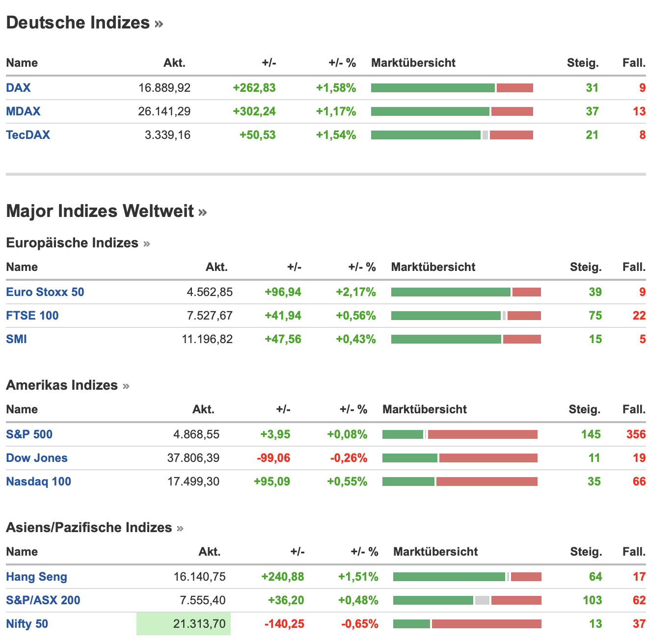The width and height of the screenshot is (647, 644).
Task: View the S&P 500 index
Action: coord(29,434)
